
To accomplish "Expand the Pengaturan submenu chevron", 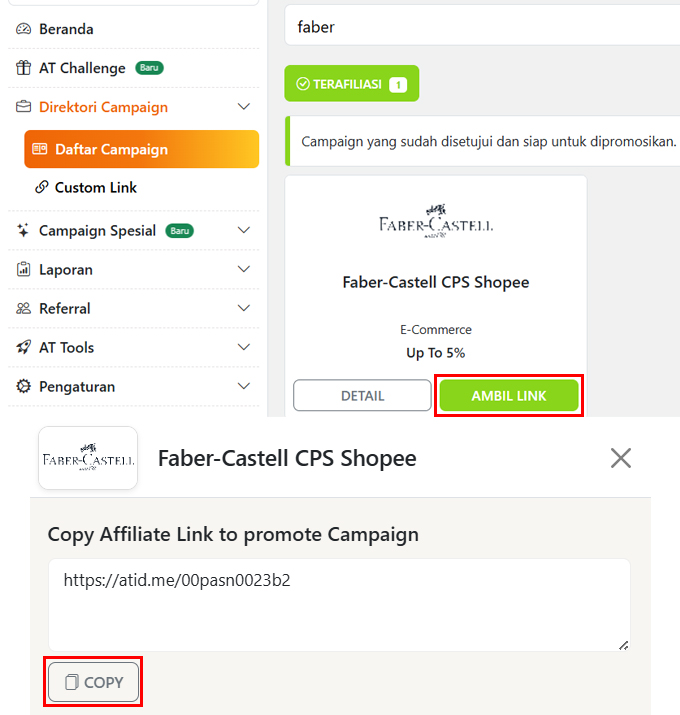I will 243,387.
